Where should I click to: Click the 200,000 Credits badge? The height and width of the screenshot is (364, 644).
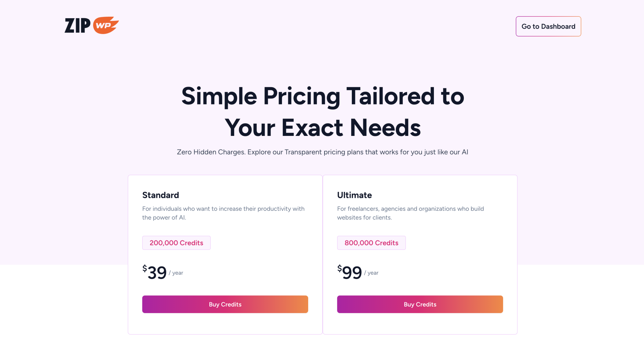(x=176, y=243)
